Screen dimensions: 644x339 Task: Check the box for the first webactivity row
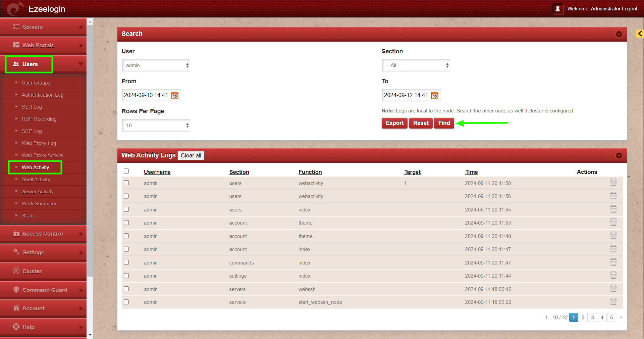(126, 183)
